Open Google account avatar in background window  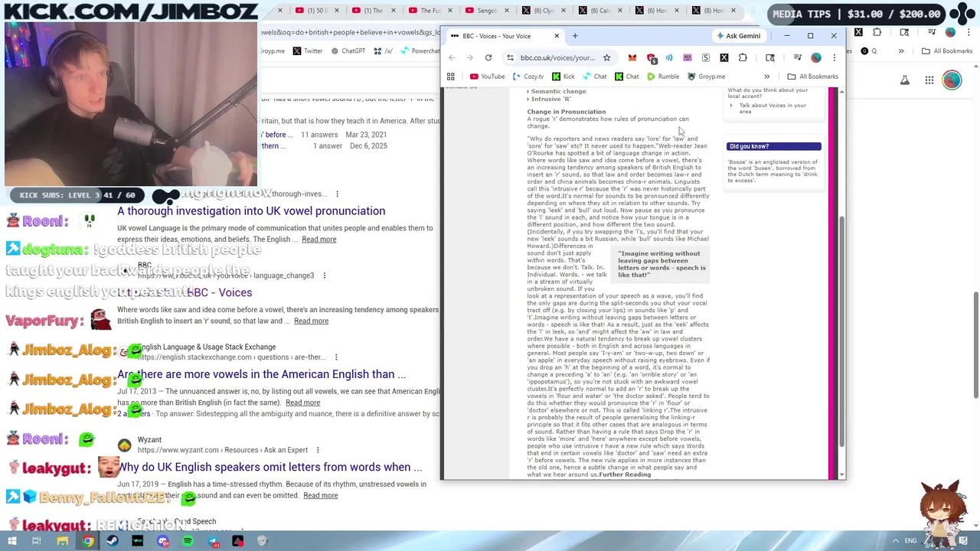952,80
